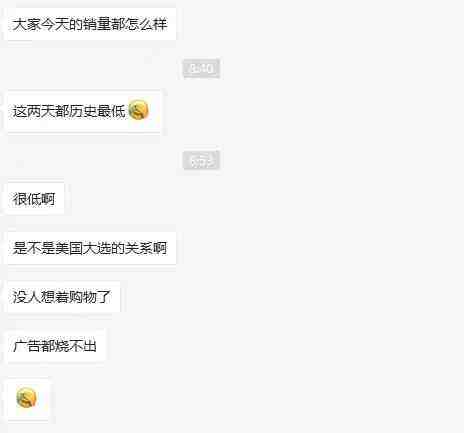Click the standalone emoji message at the bottom
464x433 pixels.
pos(26,397)
